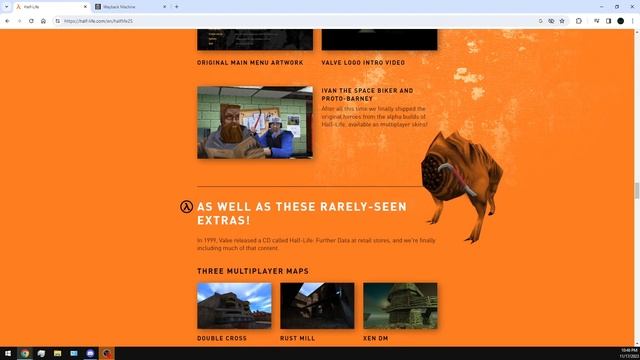Open the eye-slash icon in address bar
This screenshot has width=640, height=360.
[x=551, y=21]
